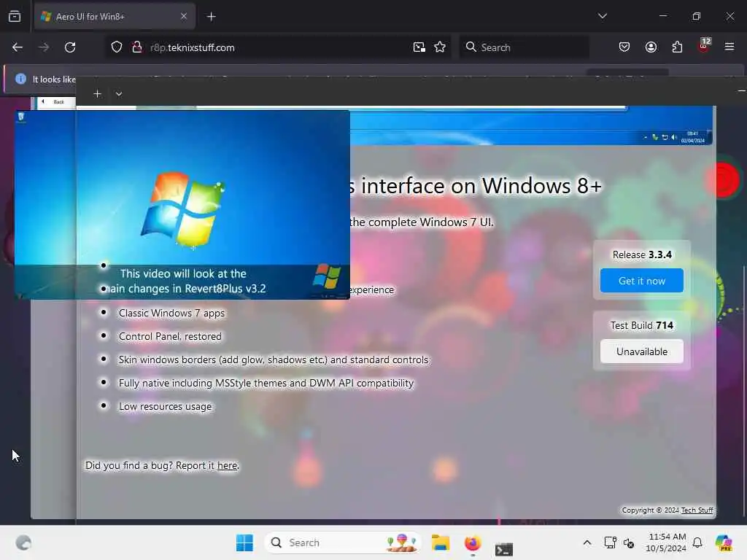Open Firefox from the taskbar

[473, 542]
